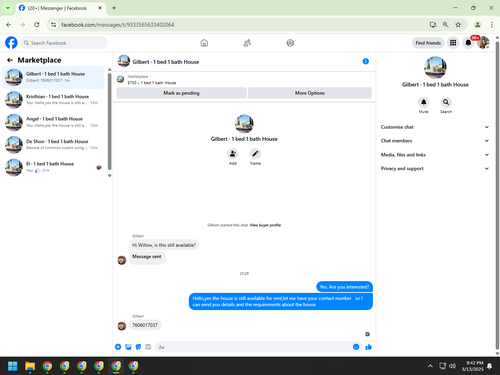500x375 pixels.
Task: Show hidden system tray icons
Action: click(430, 366)
